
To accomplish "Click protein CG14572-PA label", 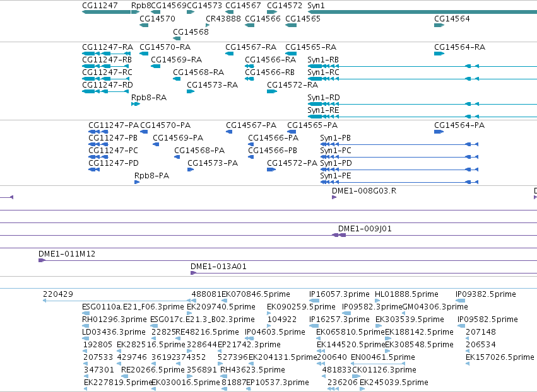I will click(x=292, y=163).
